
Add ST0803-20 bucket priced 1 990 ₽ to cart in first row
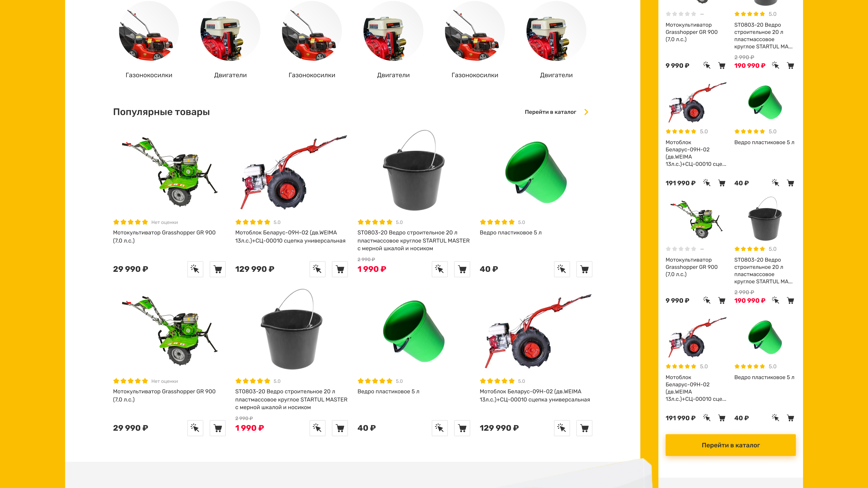coord(462,269)
